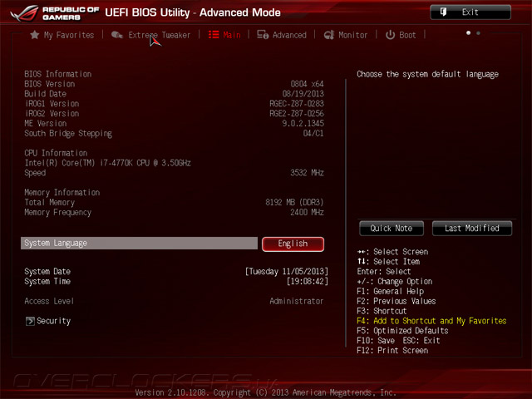Click the Speed value 3532 MHz

(307, 173)
